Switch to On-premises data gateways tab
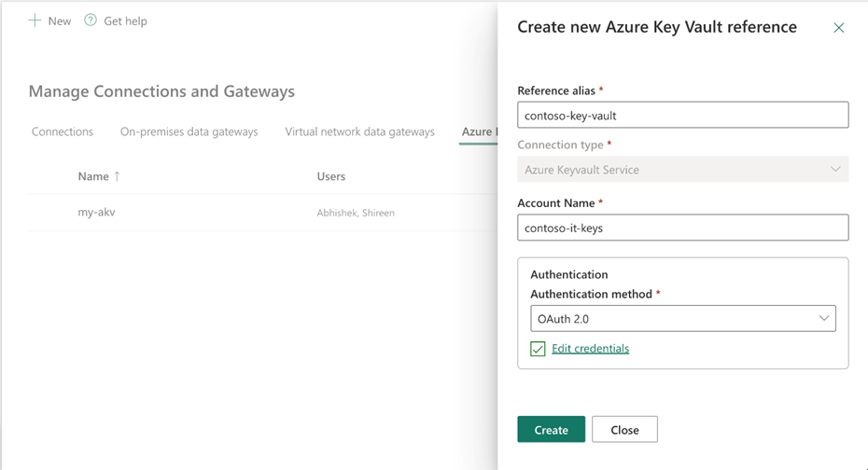The image size is (868, 470). click(189, 131)
